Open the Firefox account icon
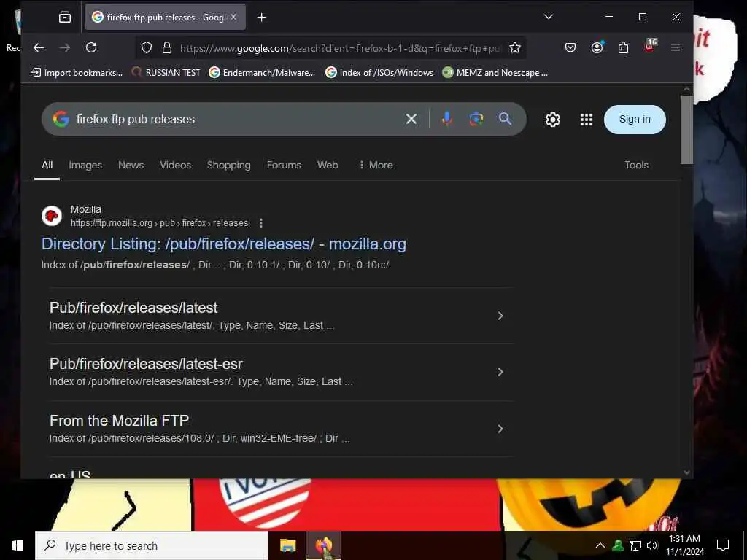Screen dimensions: 747x560 pyautogui.click(x=597, y=47)
